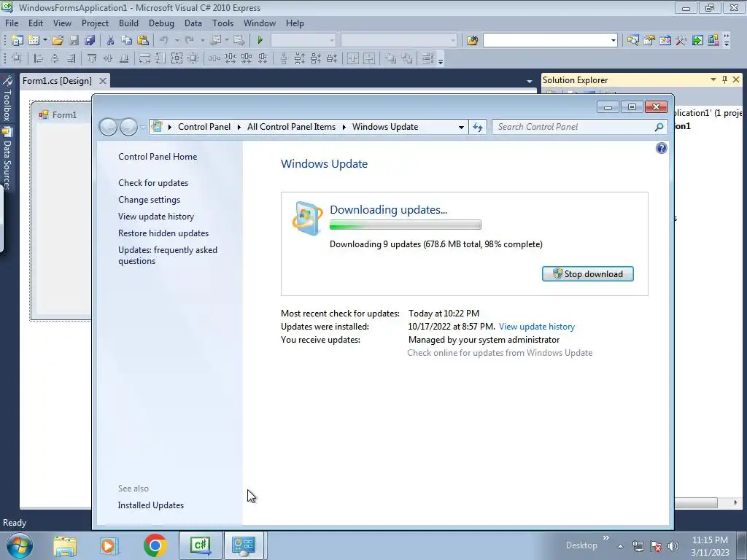Show hidden tray icons arrow

click(x=620, y=546)
